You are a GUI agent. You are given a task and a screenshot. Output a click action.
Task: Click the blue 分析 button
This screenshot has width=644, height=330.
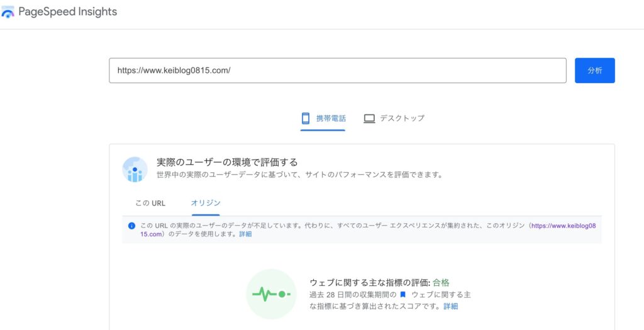tap(595, 70)
